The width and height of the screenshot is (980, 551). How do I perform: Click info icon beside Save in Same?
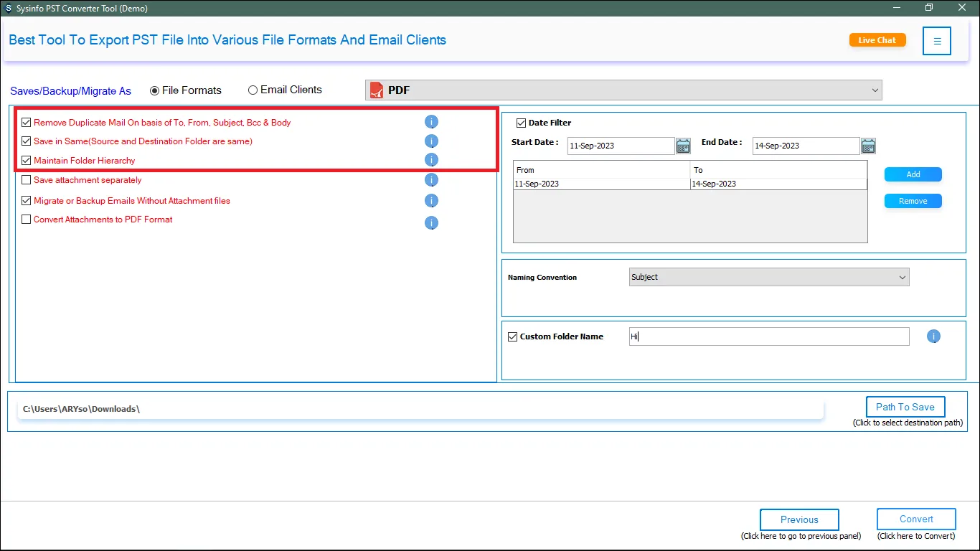click(431, 141)
